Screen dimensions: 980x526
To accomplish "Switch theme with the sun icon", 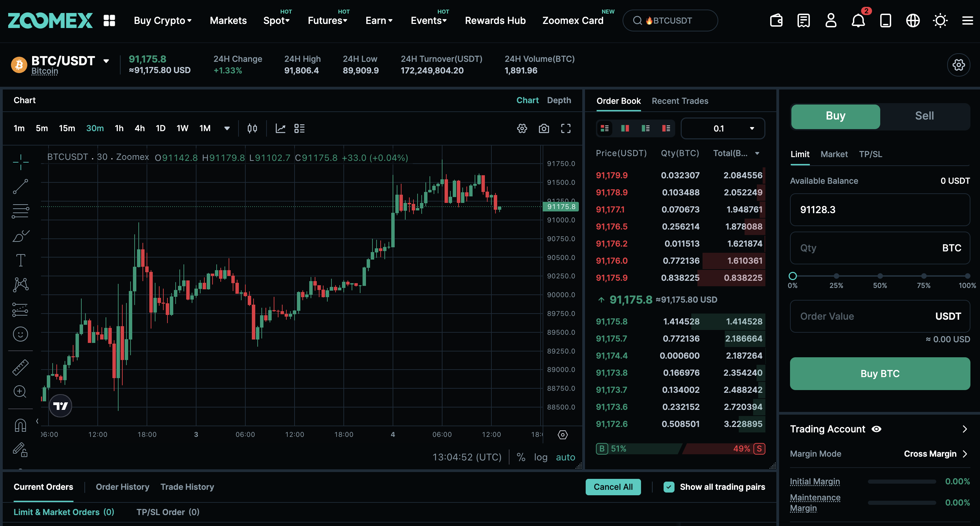I will pyautogui.click(x=940, y=20).
